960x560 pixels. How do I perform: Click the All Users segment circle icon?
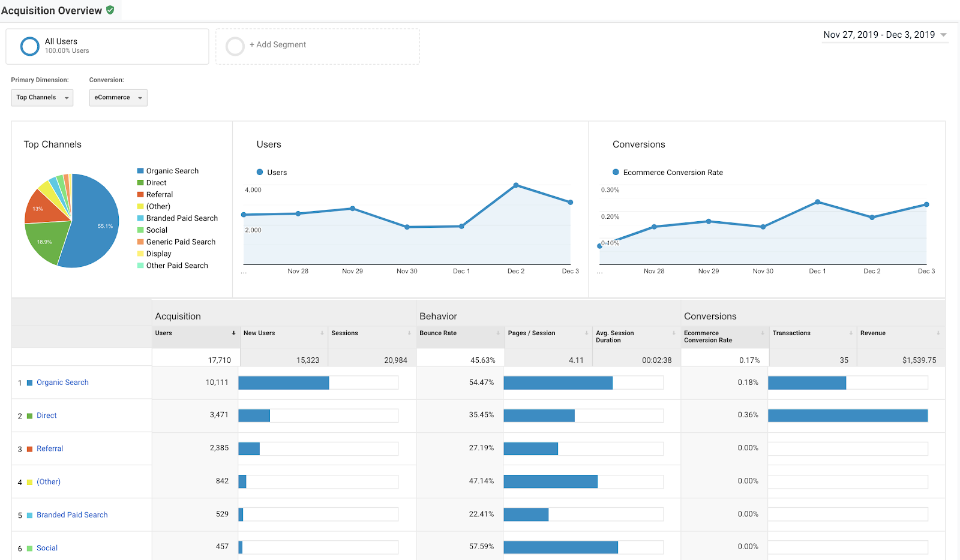click(30, 46)
